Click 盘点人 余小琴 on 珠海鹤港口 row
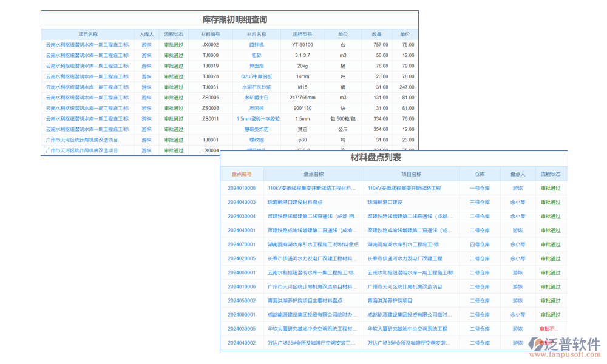607x364 pixels. pyautogui.click(x=517, y=203)
